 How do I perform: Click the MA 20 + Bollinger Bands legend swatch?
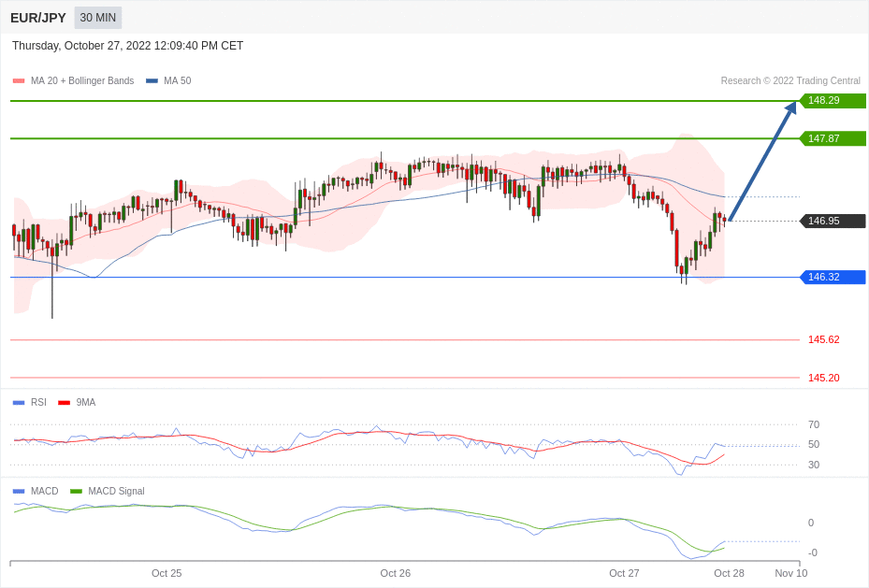pos(19,80)
